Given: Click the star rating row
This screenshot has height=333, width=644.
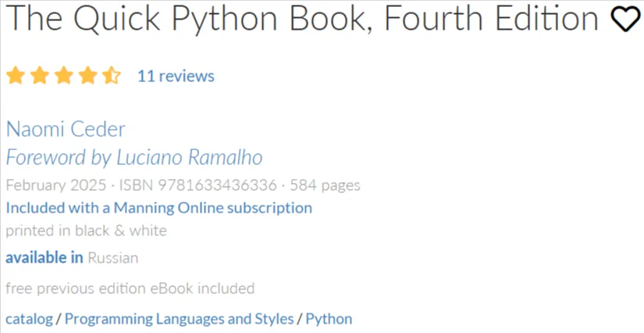Looking at the screenshot, I should 63,76.
